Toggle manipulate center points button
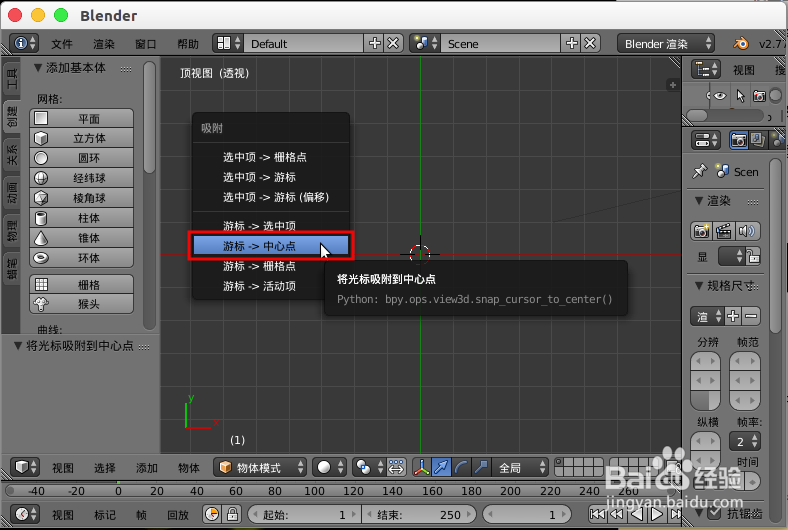 396,467
